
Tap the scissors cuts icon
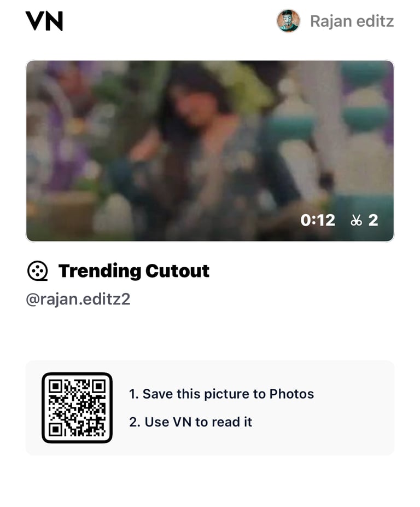coord(356,221)
